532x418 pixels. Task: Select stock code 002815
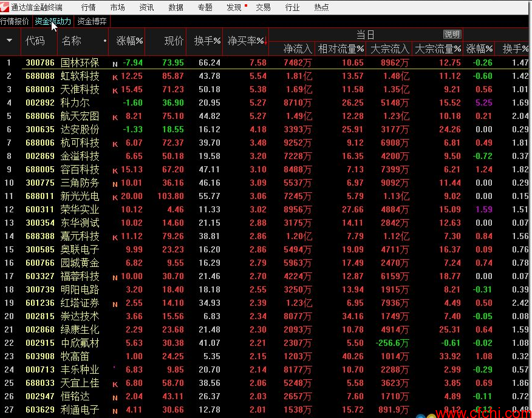(40, 316)
